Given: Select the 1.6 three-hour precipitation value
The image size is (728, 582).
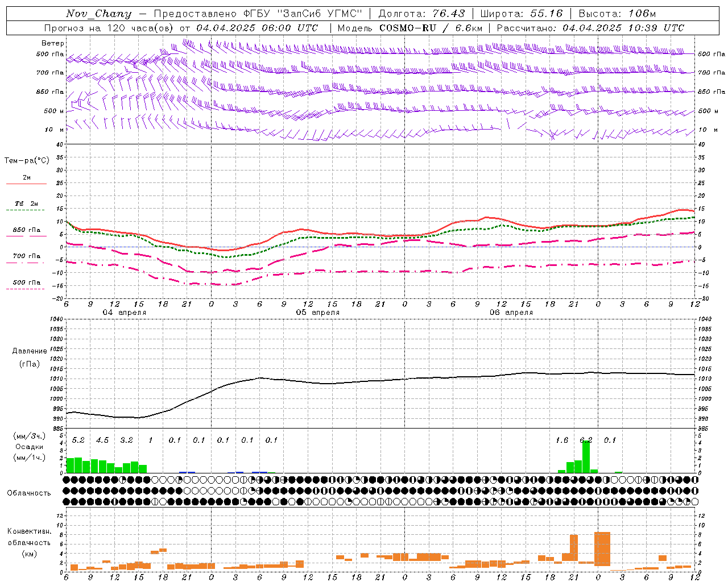Looking at the screenshot, I should (x=561, y=440).
